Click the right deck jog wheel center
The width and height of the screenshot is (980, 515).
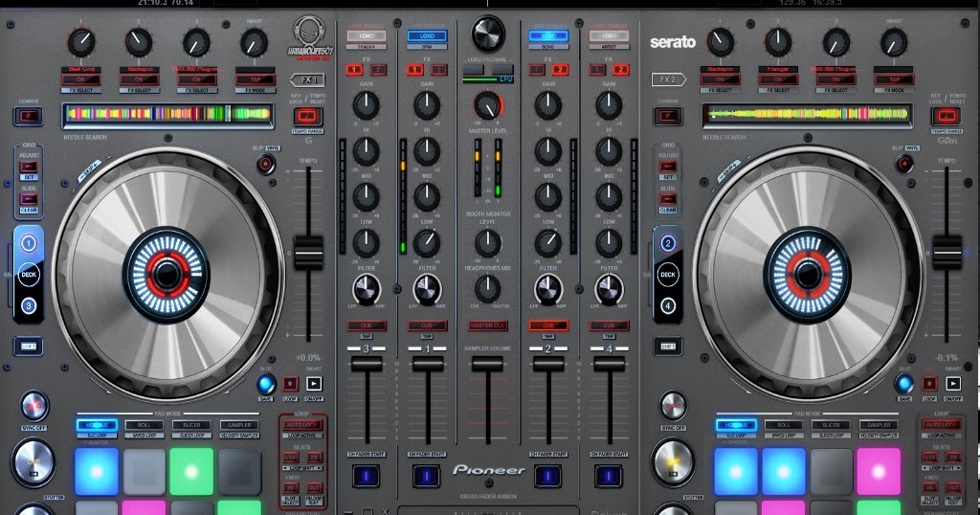coord(806,274)
